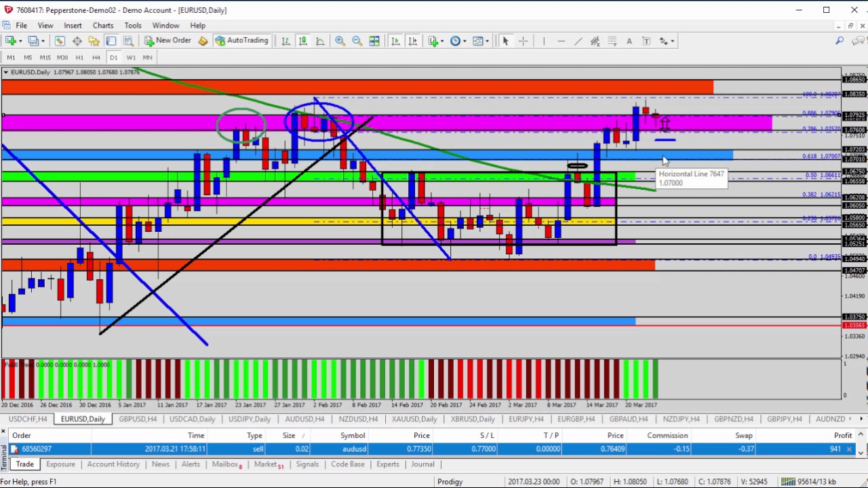Select the Candlesticks chart type icon

(302, 41)
